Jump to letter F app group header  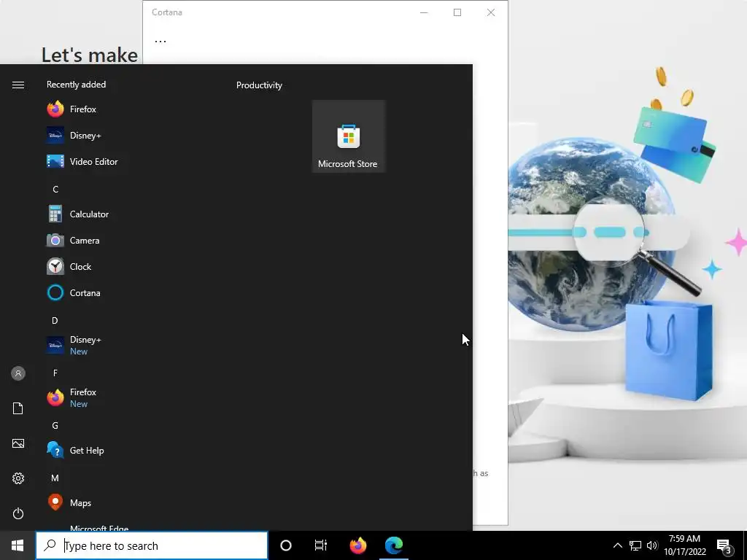(55, 373)
